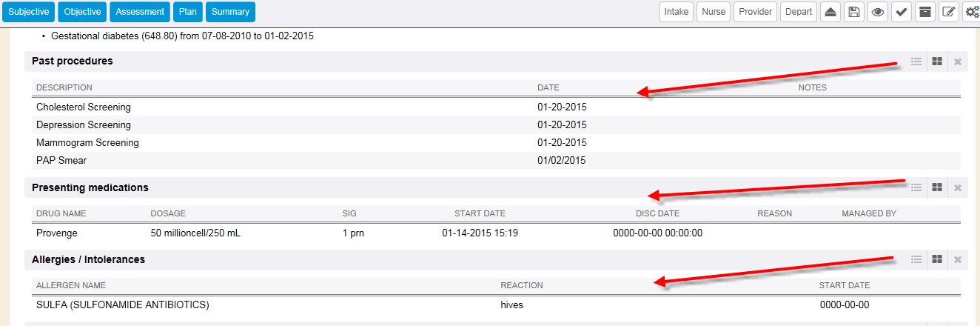Viewport: 980px width, 326px height.
Task: Open the Subjective tab
Action: 28,12
